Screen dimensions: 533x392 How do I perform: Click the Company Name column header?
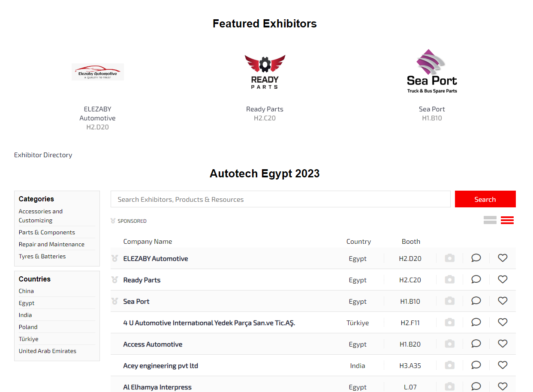click(148, 241)
